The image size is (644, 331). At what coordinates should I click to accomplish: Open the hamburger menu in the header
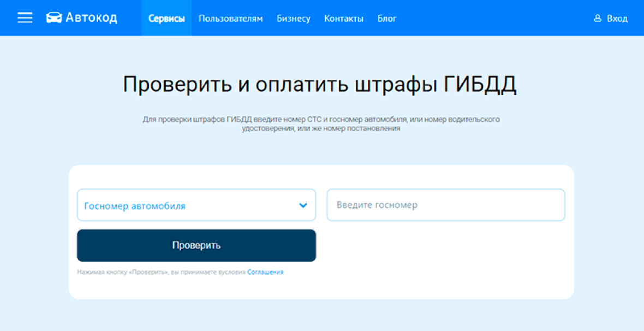(25, 18)
